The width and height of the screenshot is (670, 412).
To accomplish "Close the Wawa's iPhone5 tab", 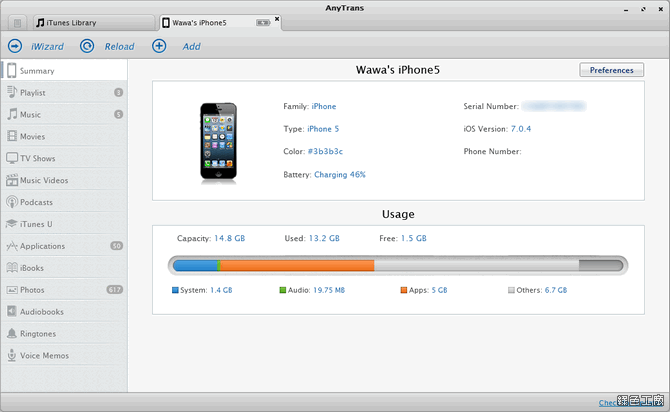I will [277, 19].
